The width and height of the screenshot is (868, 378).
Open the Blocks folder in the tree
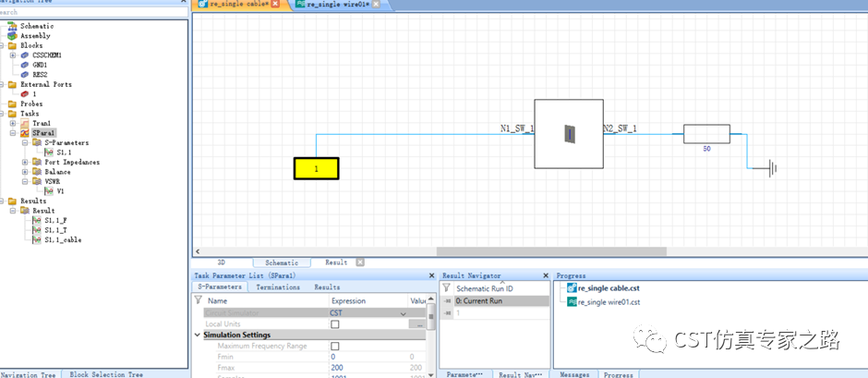(x=31, y=45)
